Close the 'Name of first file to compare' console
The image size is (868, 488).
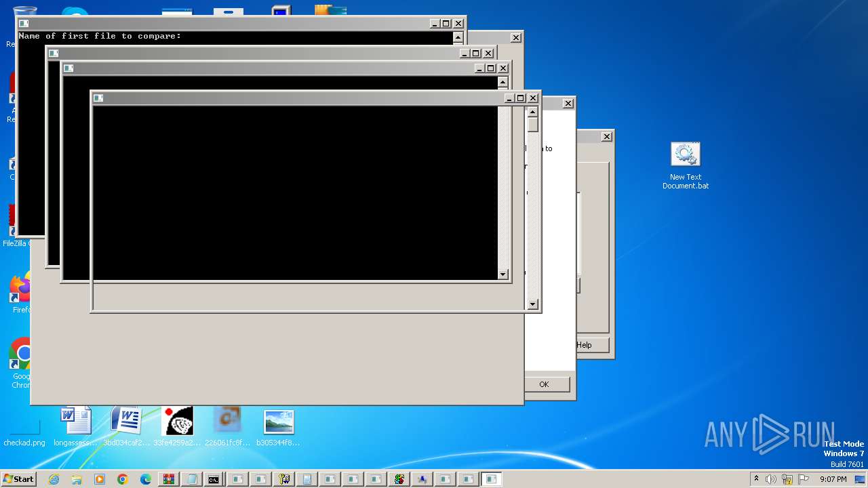pyautogui.click(x=458, y=24)
